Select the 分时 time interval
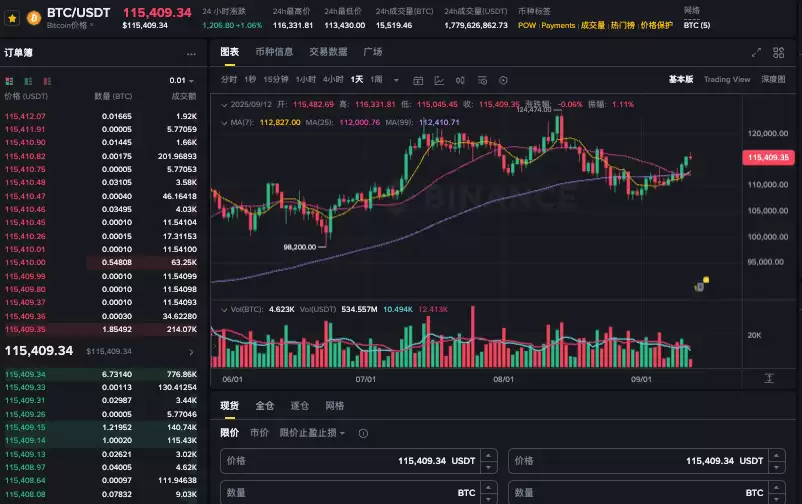 (x=229, y=79)
